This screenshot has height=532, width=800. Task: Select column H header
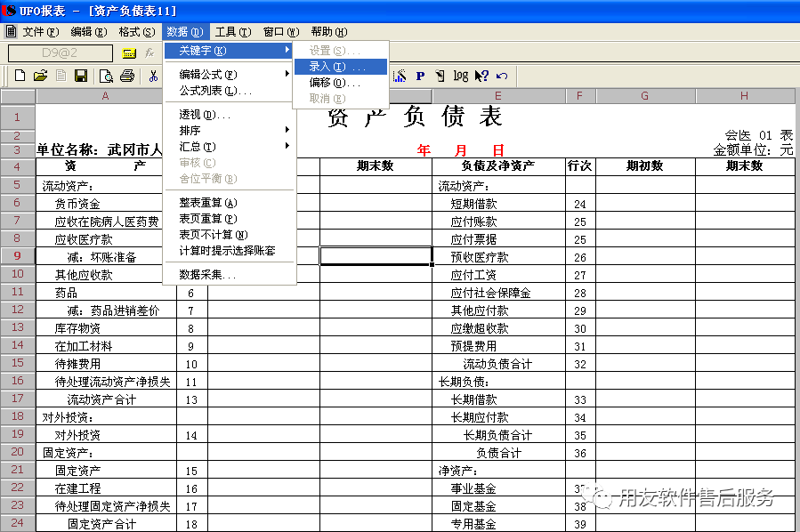click(x=745, y=95)
